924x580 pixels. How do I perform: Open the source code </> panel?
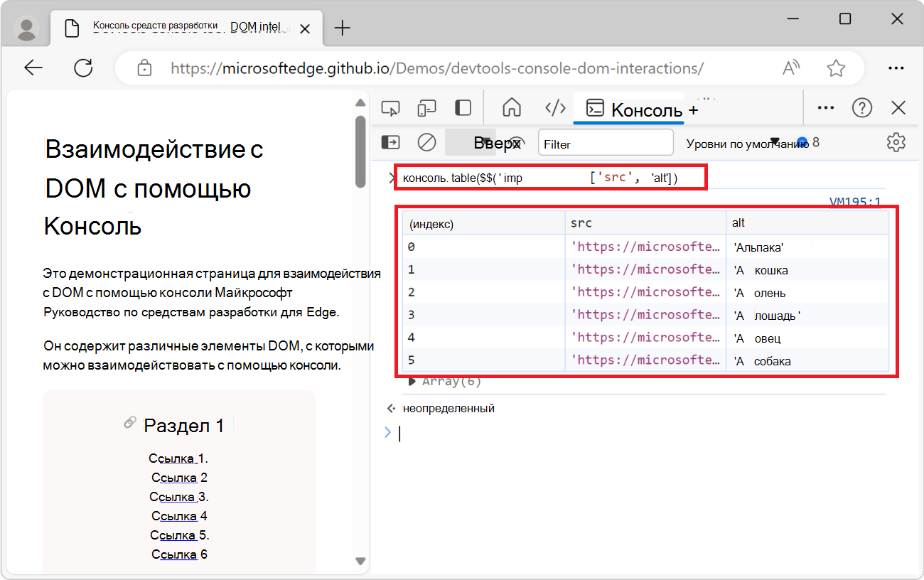[555, 107]
